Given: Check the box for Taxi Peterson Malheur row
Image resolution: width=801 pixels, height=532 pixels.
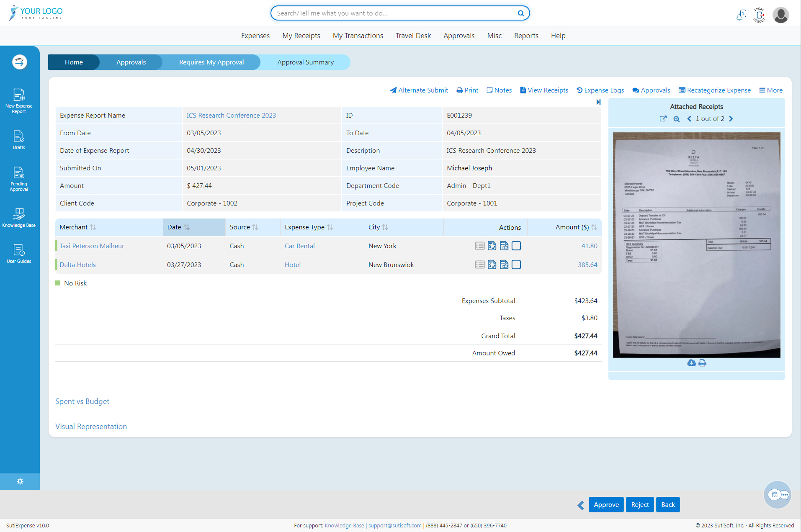Looking at the screenshot, I should [x=516, y=246].
